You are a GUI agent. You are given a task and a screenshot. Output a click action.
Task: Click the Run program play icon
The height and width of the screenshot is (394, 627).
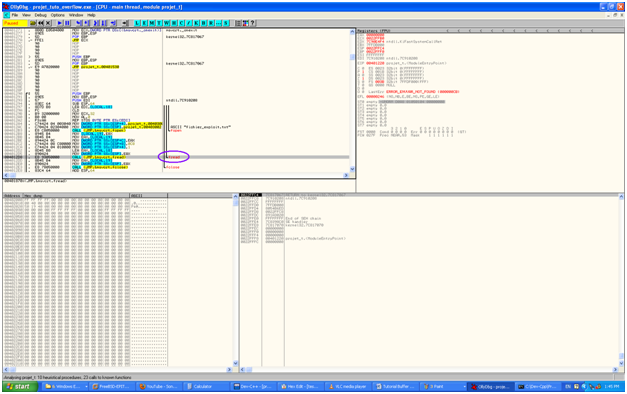click(60, 23)
